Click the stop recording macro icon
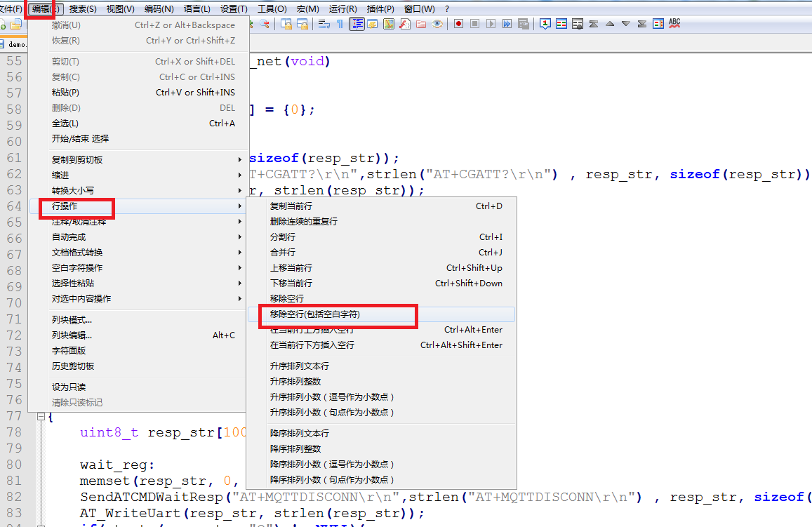The height and width of the screenshot is (527, 812). pos(474,24)
